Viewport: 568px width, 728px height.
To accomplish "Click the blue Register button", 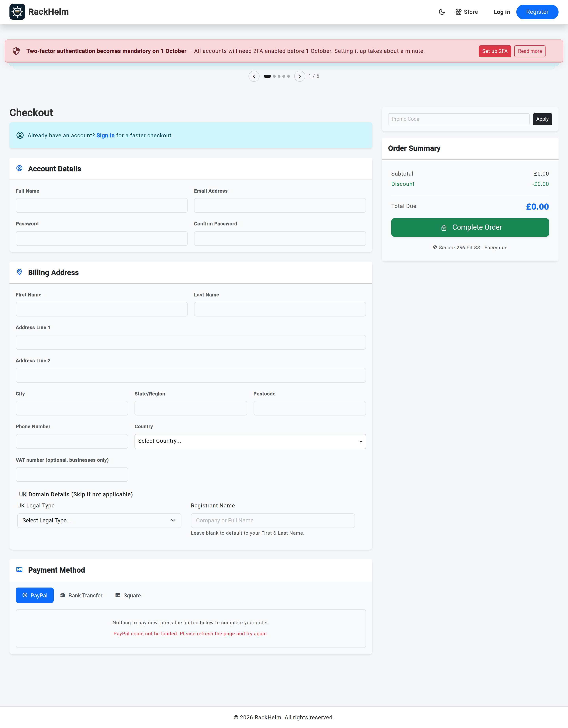I will (537, 12).
